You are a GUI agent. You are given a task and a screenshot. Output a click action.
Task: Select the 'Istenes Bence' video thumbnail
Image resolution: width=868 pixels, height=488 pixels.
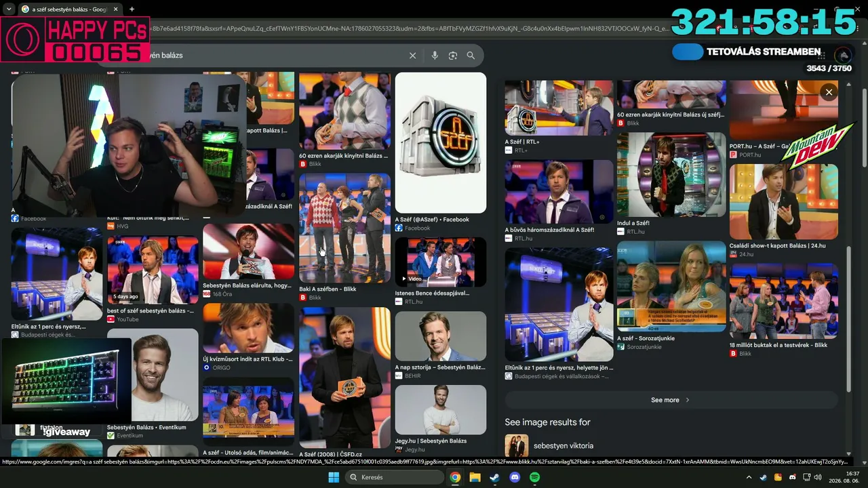pyautogui.click(x=441, y=262)
